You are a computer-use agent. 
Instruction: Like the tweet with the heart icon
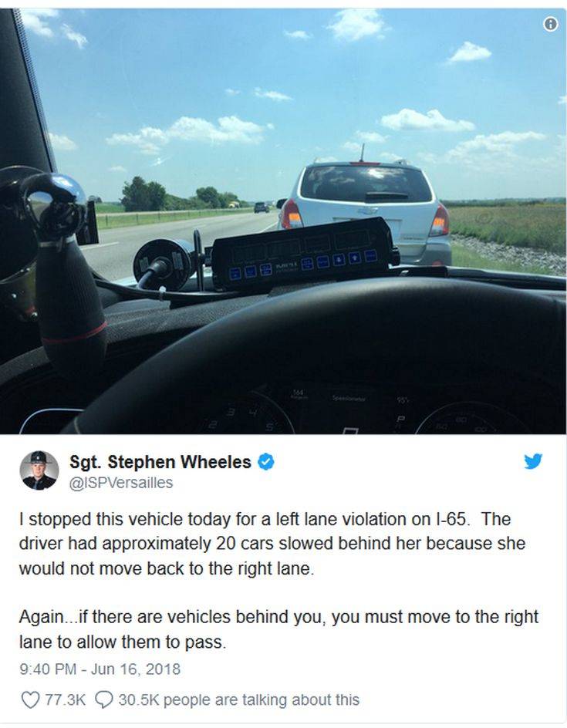pos(30,700)
